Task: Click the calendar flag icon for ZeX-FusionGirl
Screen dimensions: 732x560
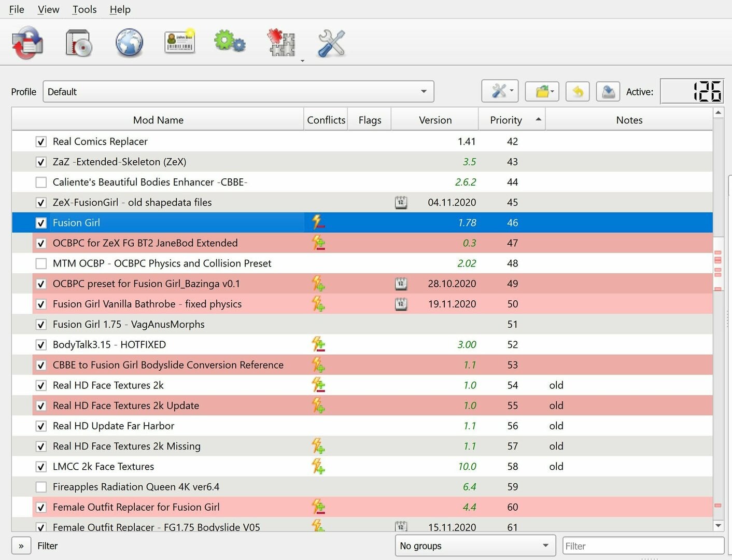Action: (401, 202)
